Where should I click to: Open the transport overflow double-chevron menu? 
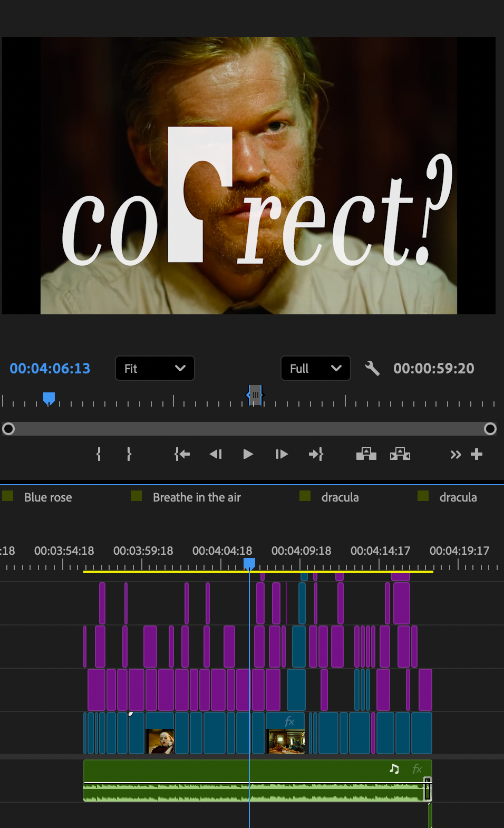(x=455, y=455)
